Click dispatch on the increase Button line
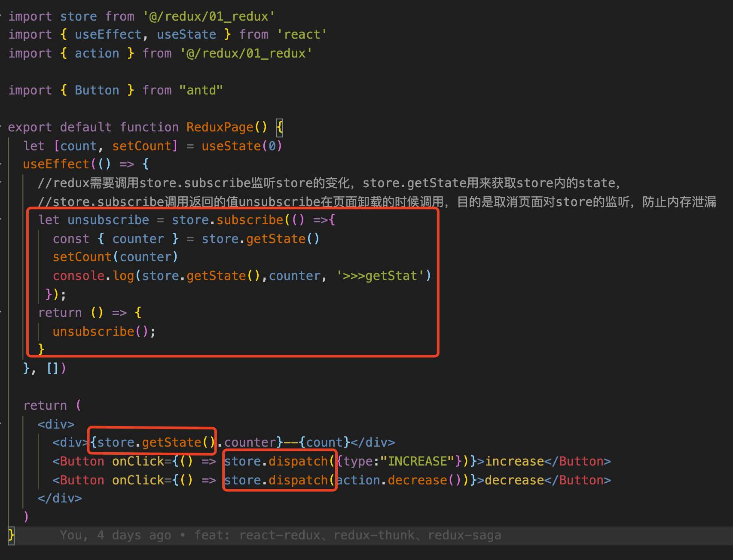The height and width of the screenshot is (560, 733). pyautogui.click(x=299, y=461)
